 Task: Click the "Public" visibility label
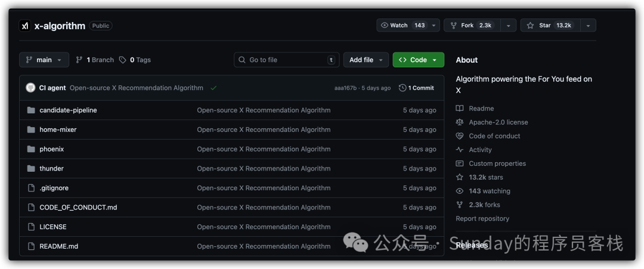[101, 26]
